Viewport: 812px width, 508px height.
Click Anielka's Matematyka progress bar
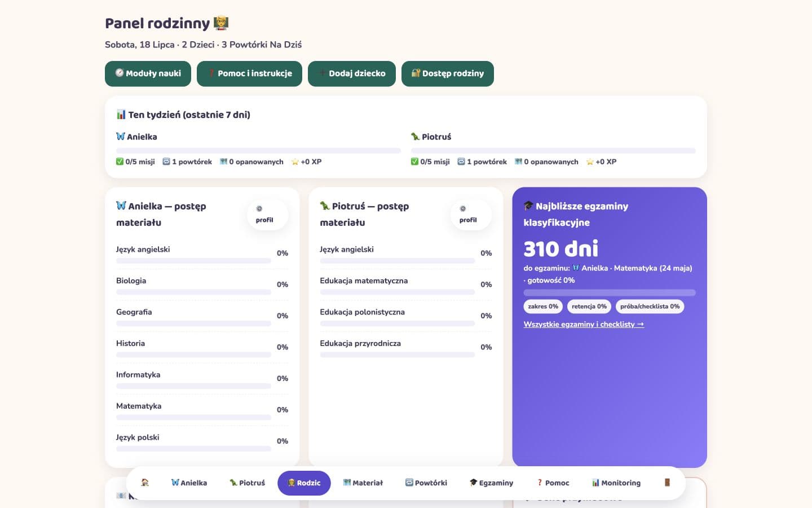pyautogui.click(x=193, y=418)
